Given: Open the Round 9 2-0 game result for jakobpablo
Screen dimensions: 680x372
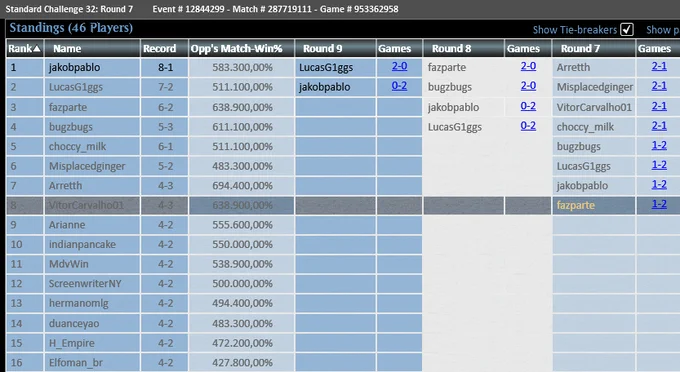Looking at the screenshot, I should (x=399, y=66).
